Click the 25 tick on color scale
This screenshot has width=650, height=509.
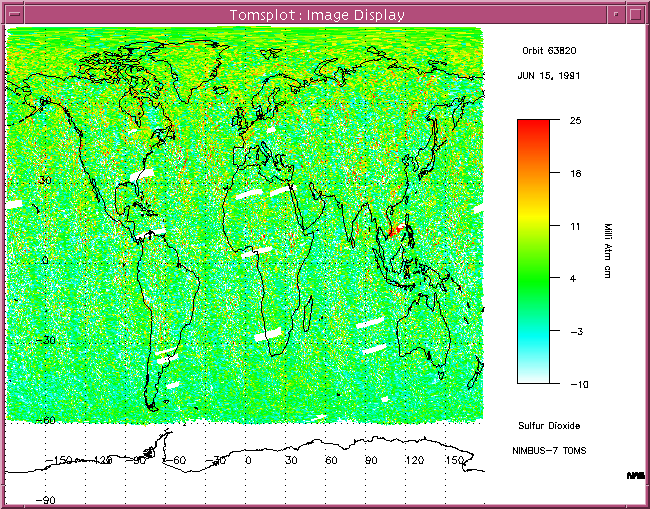pos(575,120)
